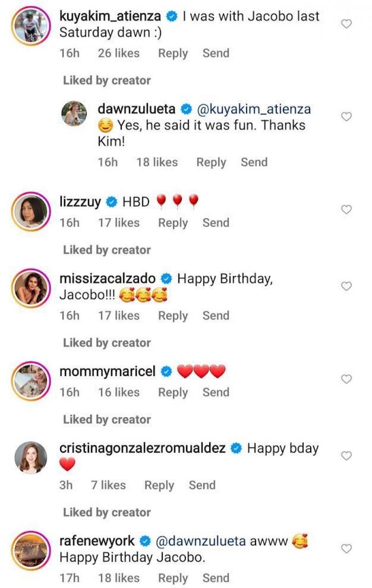Open kuyakim_atienza's profile picture
372x588 pixels.
pyautogui.click(x=30, y=26)
